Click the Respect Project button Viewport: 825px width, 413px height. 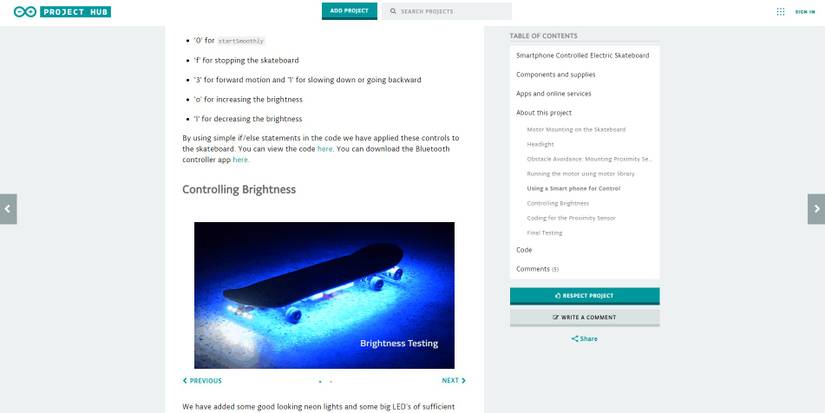(584, 296)
